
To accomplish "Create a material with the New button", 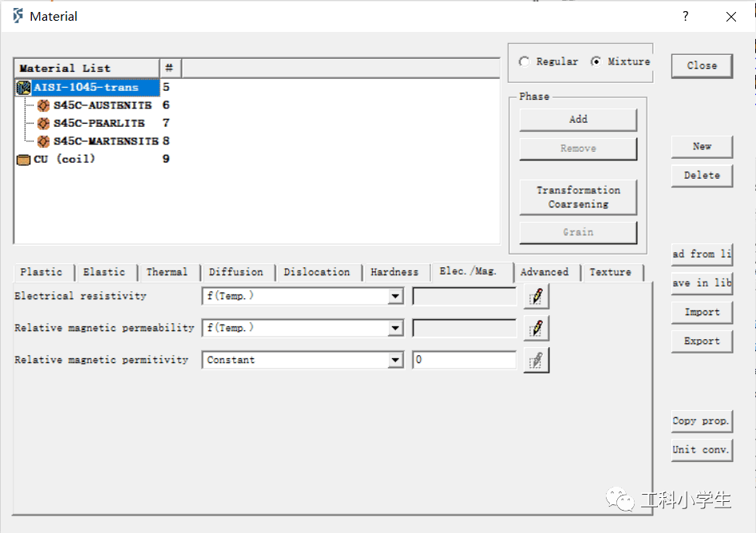I will pos(702,147).
